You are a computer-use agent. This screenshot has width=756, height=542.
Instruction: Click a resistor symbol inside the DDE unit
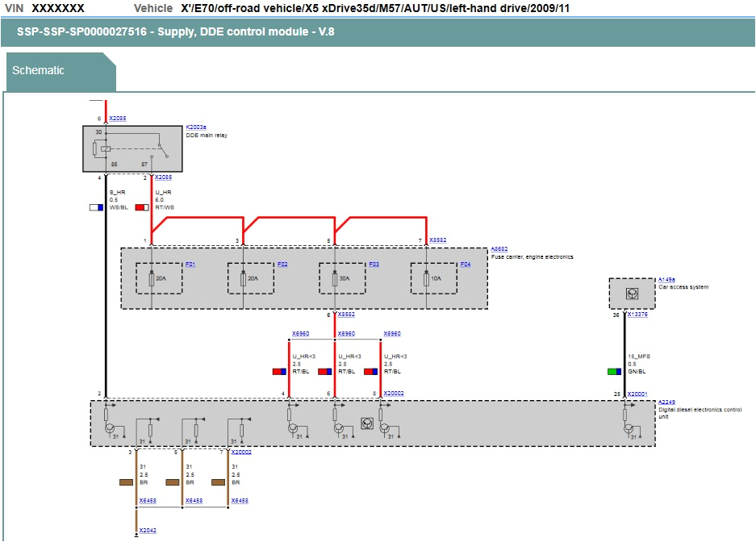pyautogui.click(x=150, y=429)
